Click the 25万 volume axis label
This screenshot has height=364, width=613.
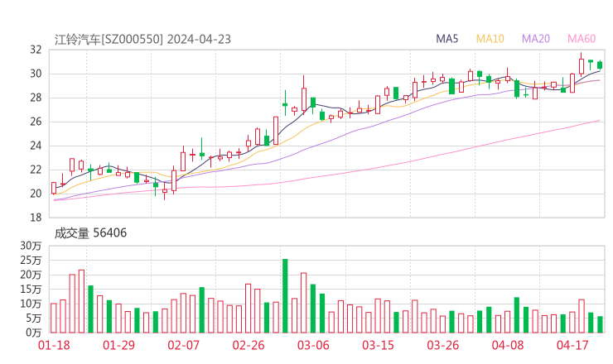pos(31,260)
